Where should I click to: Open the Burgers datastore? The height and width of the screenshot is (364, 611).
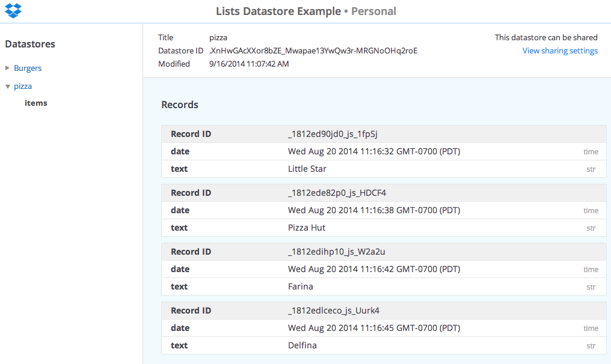[28, 68]
